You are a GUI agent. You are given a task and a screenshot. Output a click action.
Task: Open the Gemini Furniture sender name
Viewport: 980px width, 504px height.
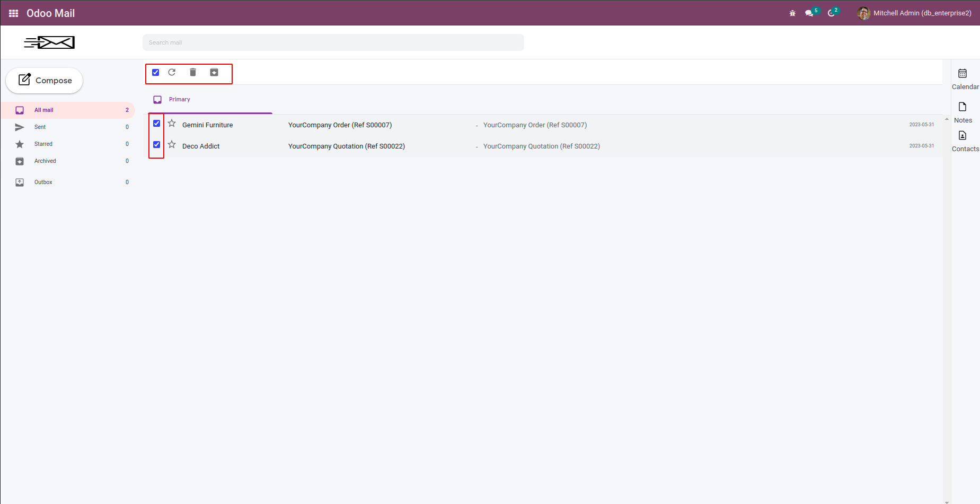tap(208, 125)
